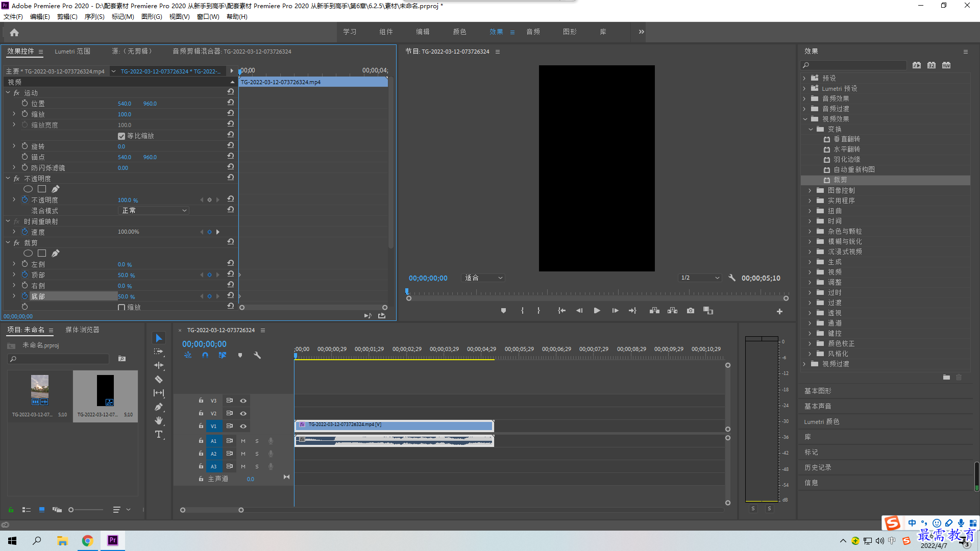Open zoom level dropdown 适合

[483, 278]
